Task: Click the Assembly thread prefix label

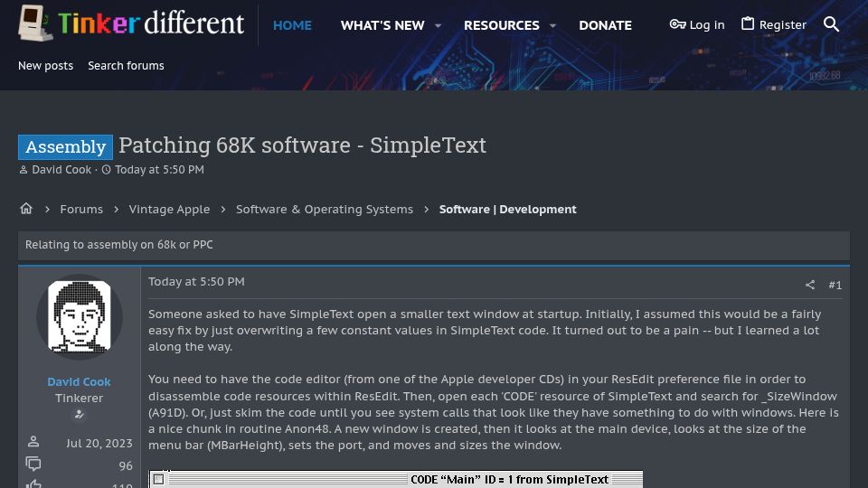Action: [65, 146]
